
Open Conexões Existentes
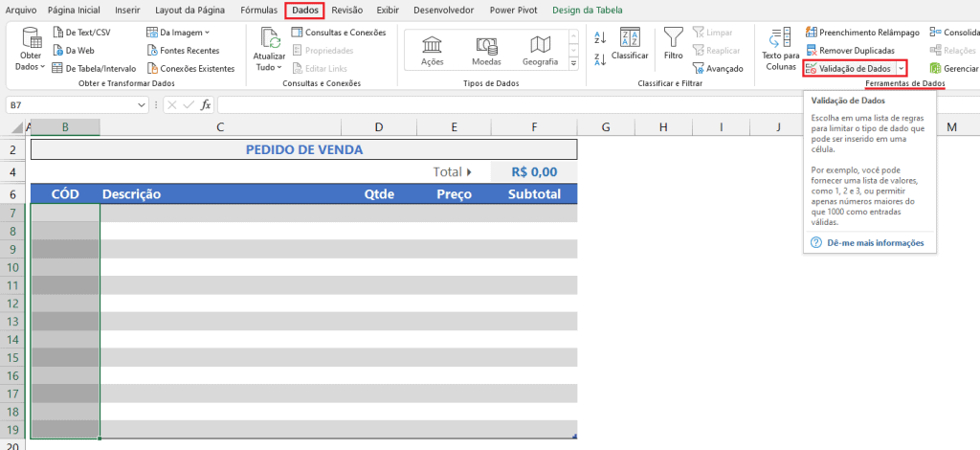[190, 68]
